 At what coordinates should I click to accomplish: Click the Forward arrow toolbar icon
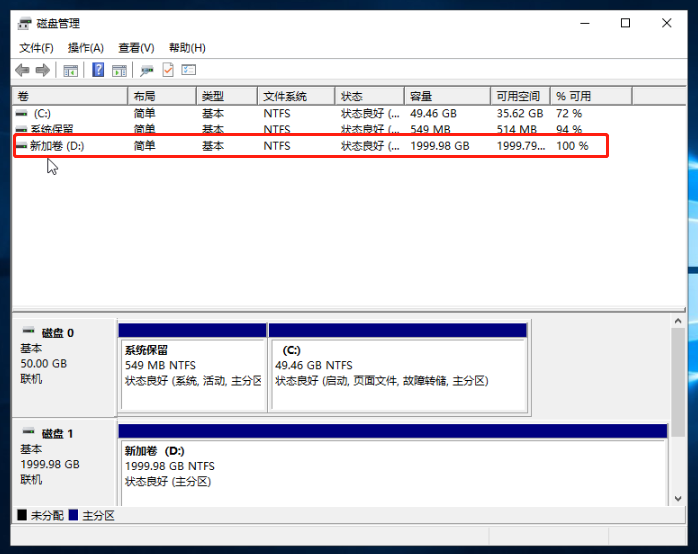43,70
